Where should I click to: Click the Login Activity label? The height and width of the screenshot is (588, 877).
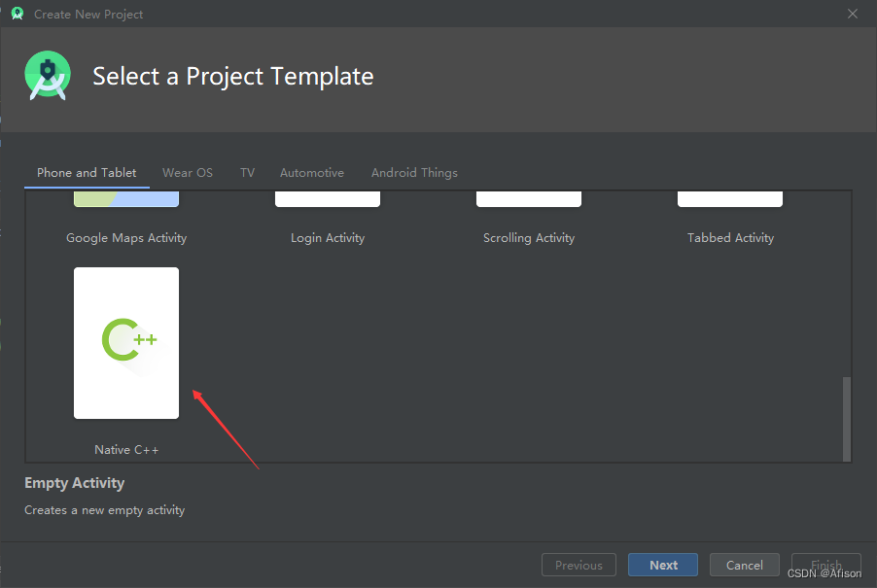[328, 238]
